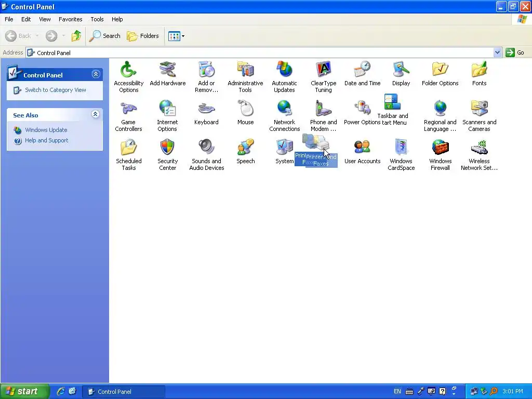
Task: Click the Address field showing Control Panel
Action: 260,52
